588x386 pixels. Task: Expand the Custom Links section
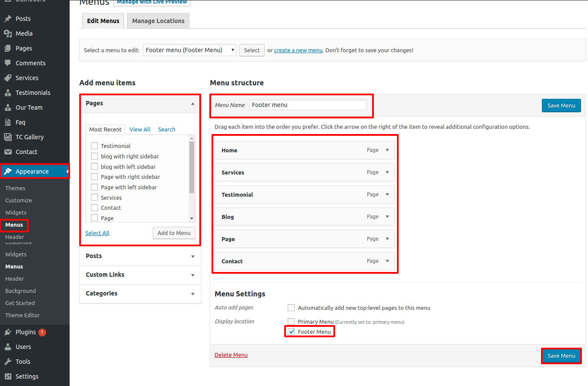(193, 275)
